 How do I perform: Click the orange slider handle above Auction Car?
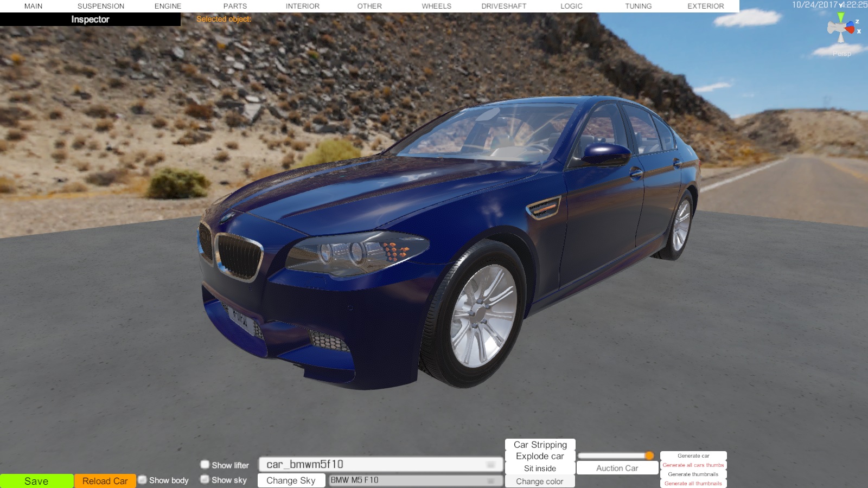649,455
